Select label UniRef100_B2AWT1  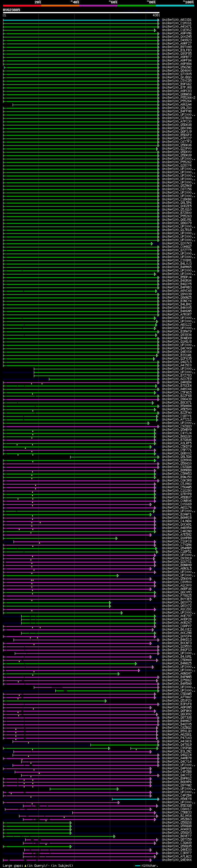point(177,515)
